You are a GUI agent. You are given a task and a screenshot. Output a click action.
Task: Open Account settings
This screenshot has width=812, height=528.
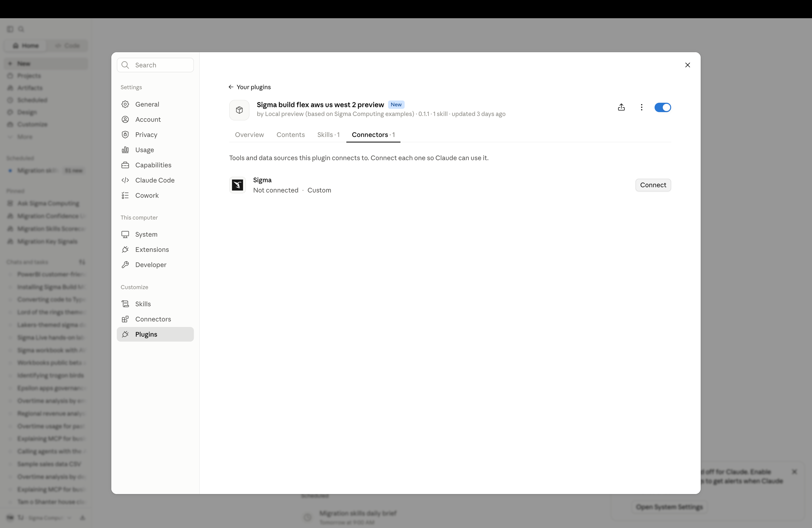(155, 119)
